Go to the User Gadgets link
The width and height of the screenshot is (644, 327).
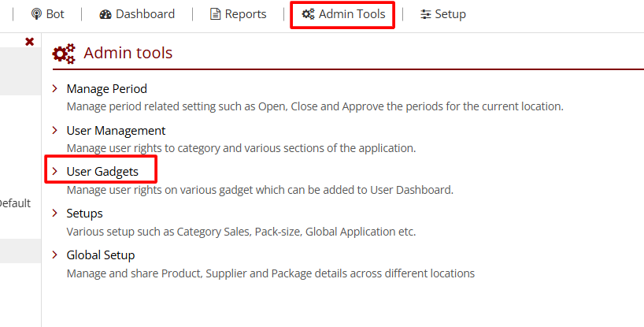click(x=102, y=172)
